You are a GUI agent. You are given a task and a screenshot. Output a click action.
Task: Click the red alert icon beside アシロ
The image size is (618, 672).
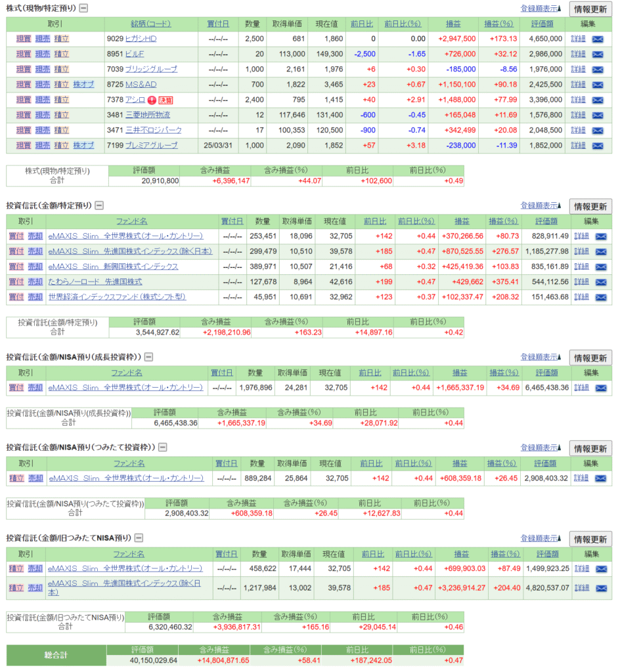152,100
